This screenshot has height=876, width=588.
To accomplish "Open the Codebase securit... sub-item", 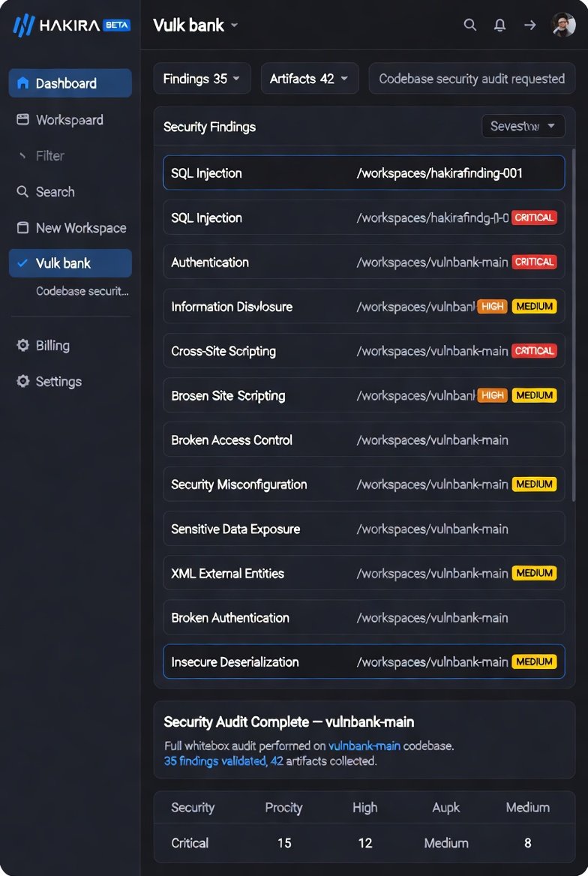I will click(82, 291).
